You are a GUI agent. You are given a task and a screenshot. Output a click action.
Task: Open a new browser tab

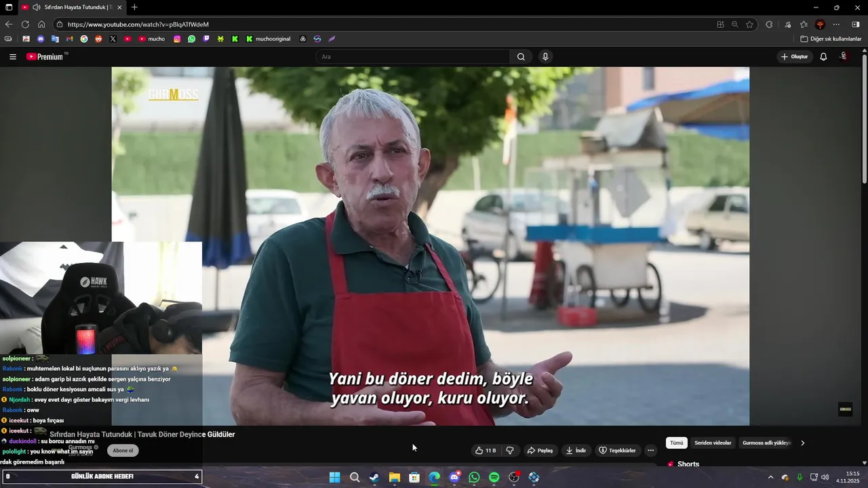tap(134, 7)
